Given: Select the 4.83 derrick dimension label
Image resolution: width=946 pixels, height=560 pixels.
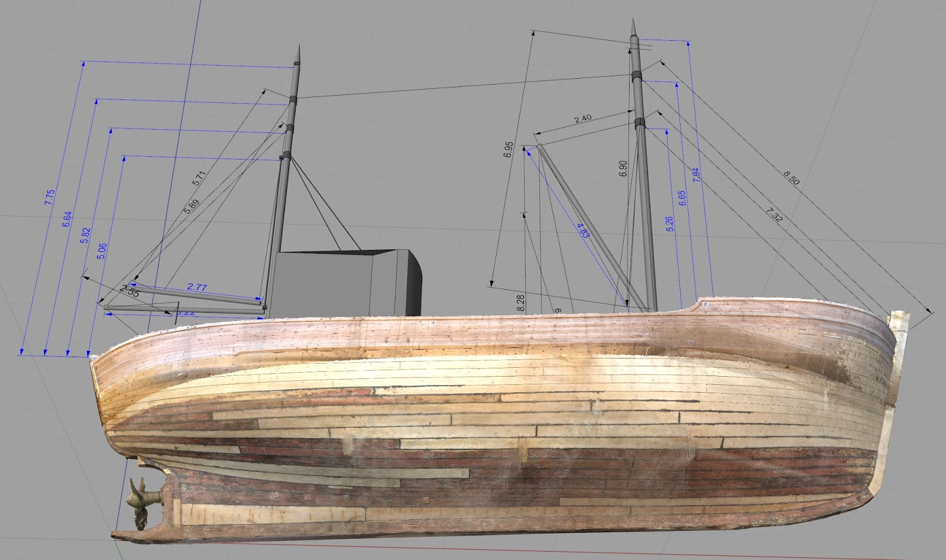Looking at the screenshot, I should click(582, 230).
